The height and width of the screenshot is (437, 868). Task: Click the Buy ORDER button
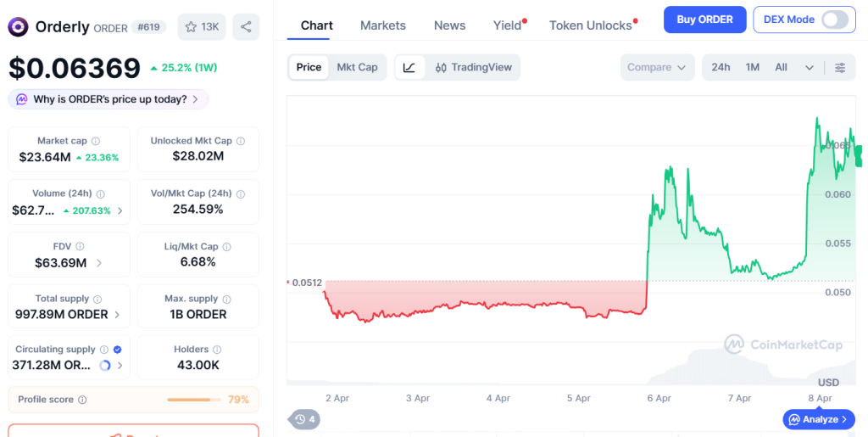[704, 20]
